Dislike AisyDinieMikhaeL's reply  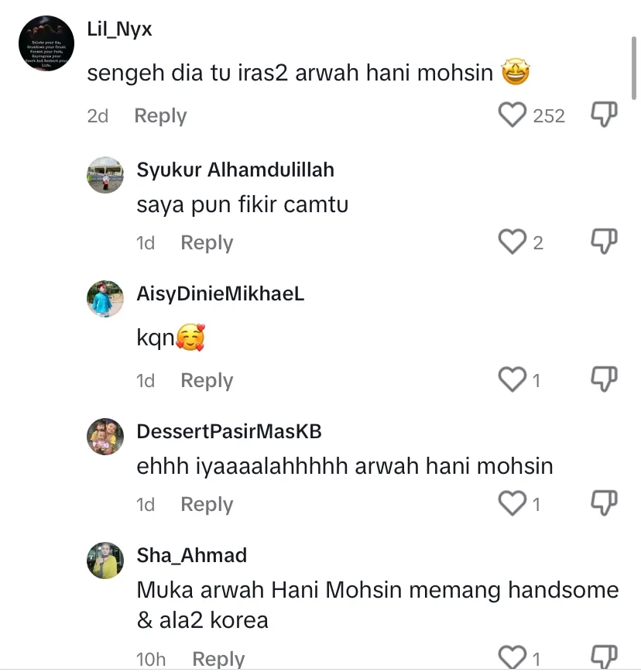[604, 379]
